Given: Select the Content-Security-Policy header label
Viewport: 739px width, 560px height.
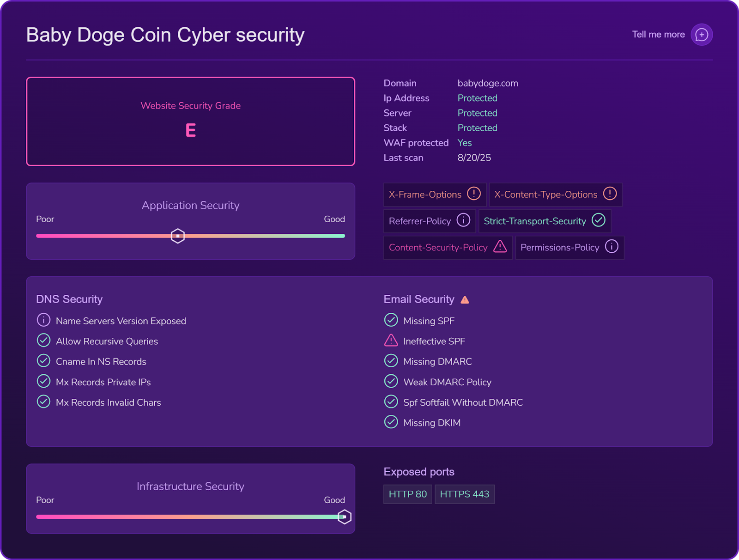Looking at the screenshot, I should pyautogui.click(x=438, y=248).
